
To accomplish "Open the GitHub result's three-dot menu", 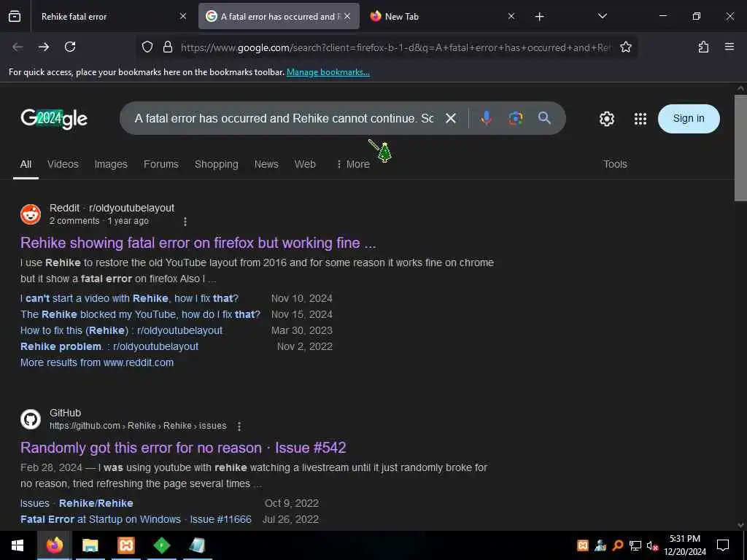I will coord(239,426).
